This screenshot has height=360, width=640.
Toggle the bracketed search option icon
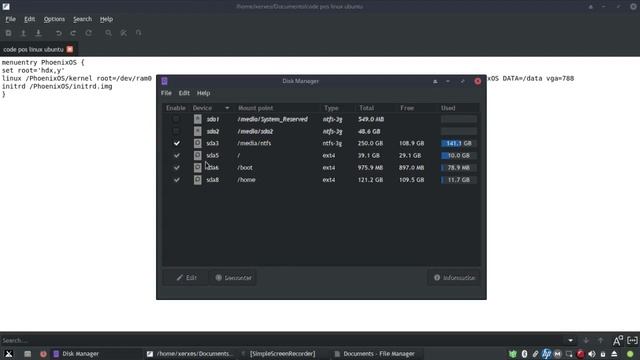(632, 340)
